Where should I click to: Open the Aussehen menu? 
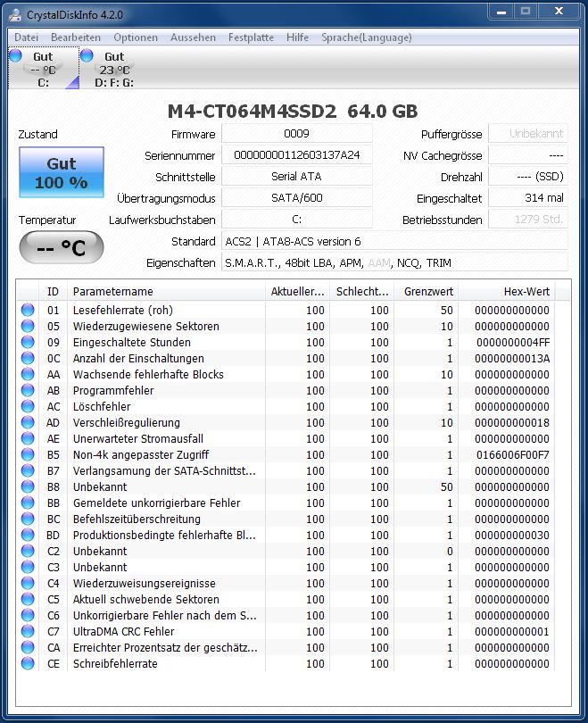193,37
